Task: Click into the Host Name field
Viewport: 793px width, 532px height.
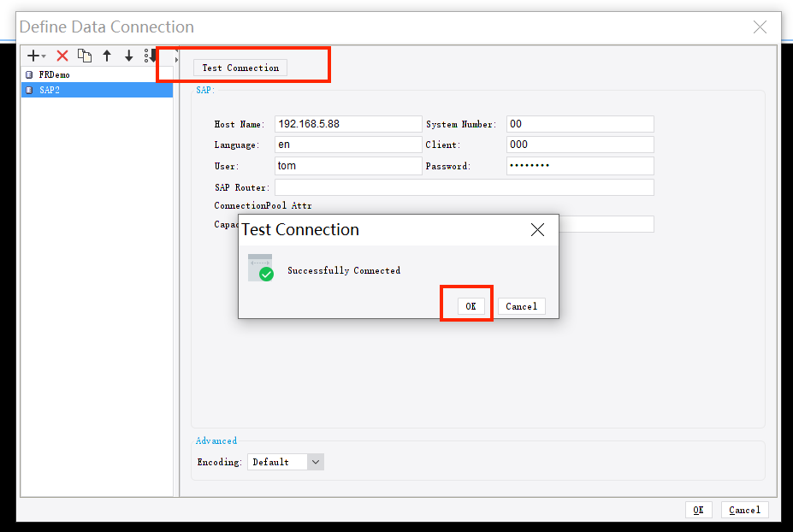Action: pos(348,124)
